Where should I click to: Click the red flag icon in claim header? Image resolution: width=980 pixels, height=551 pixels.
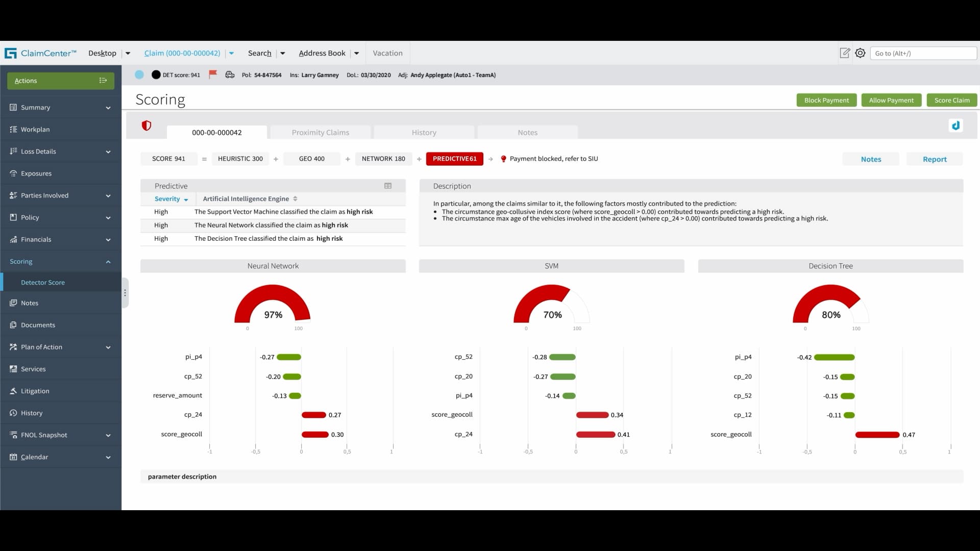tap(213, 74)
